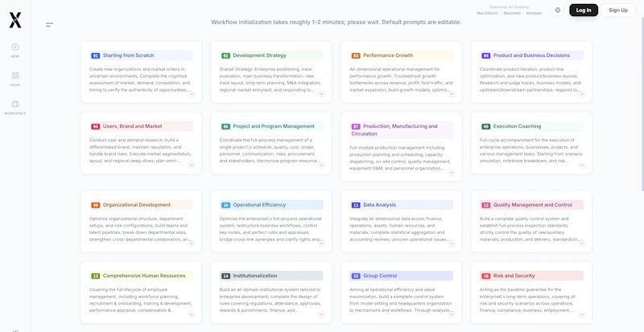Select the Project and Program Management title
This screenshot has width=644, height=332.
tap(274, 126)
